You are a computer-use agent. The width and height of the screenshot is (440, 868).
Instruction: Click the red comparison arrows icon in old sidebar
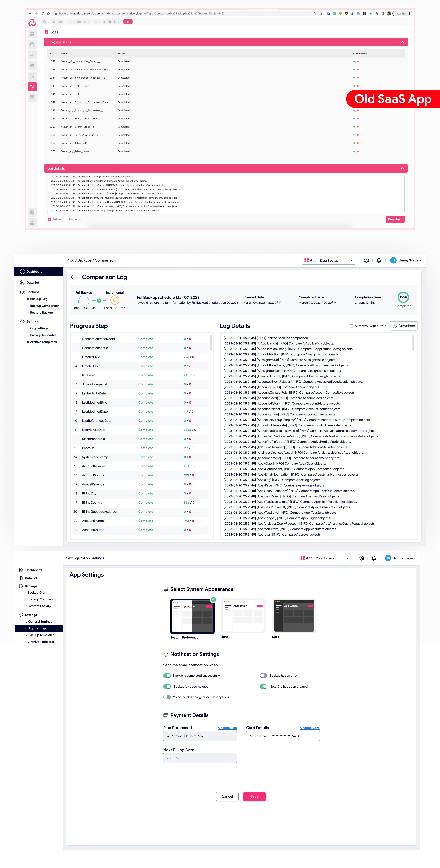click(x=32, y=87)
